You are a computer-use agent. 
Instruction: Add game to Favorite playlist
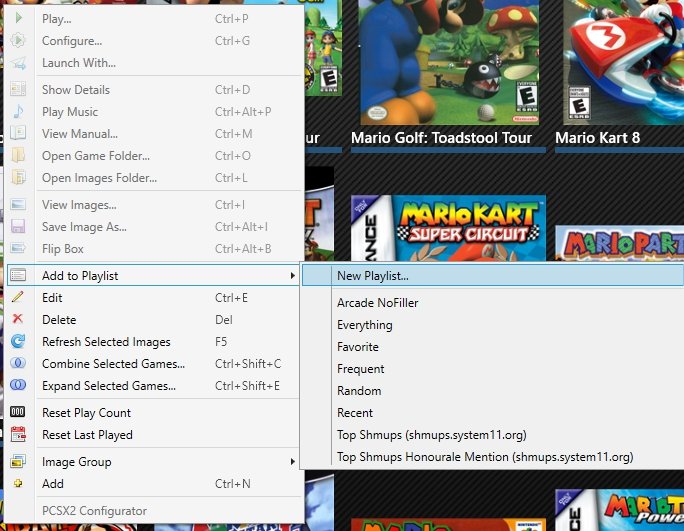(493, 347)
